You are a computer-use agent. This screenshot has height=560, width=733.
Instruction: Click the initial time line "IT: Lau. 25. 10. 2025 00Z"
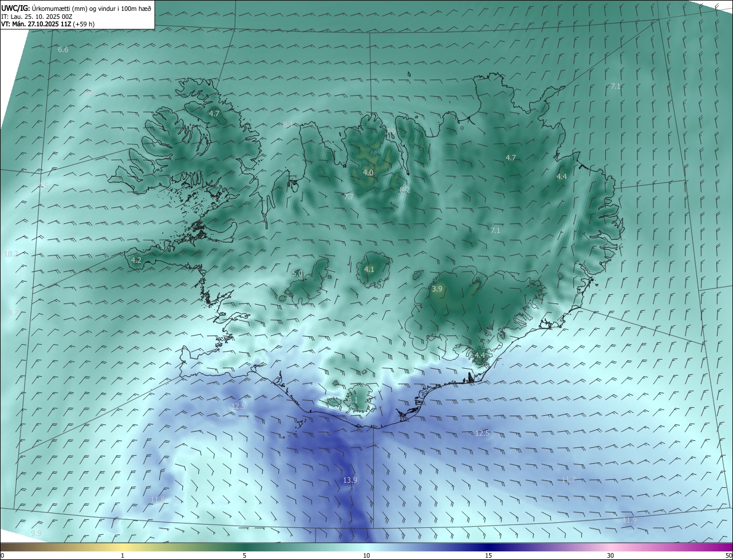point(37,17)
